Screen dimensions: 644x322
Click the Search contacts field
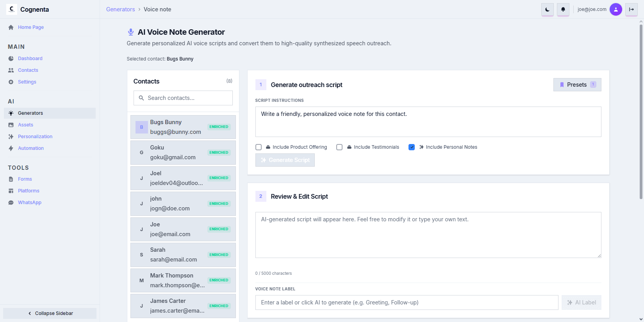[183, 98]
